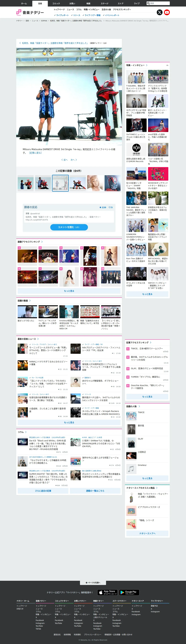
Task: Open GLAY 怒涛のデビュー30周年完走 article
Action: [147, 368]
